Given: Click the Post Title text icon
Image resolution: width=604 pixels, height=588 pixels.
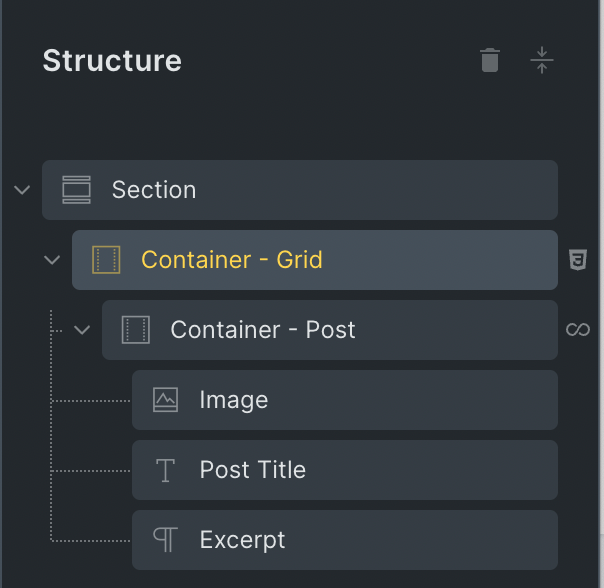Looking at the screenshot, I should 165,470.
